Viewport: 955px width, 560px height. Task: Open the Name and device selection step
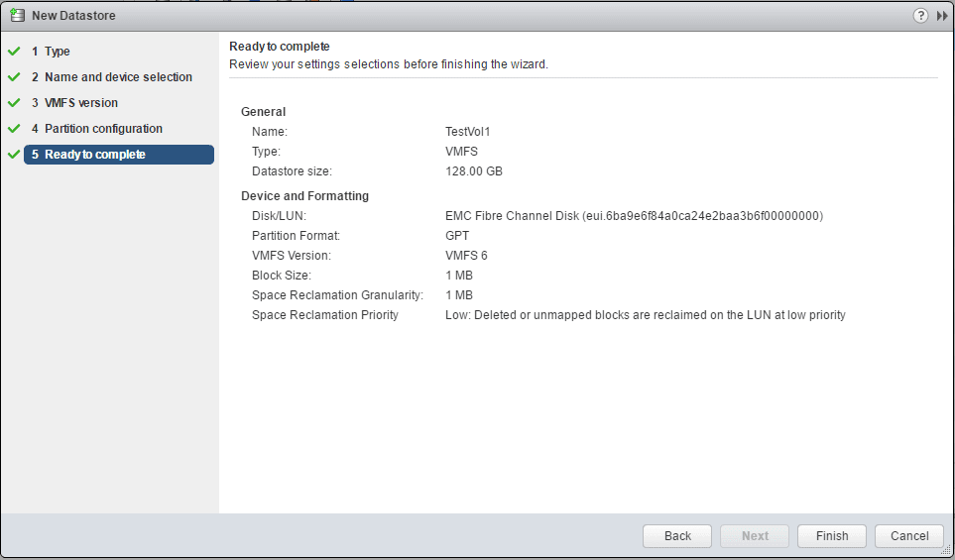118,77
